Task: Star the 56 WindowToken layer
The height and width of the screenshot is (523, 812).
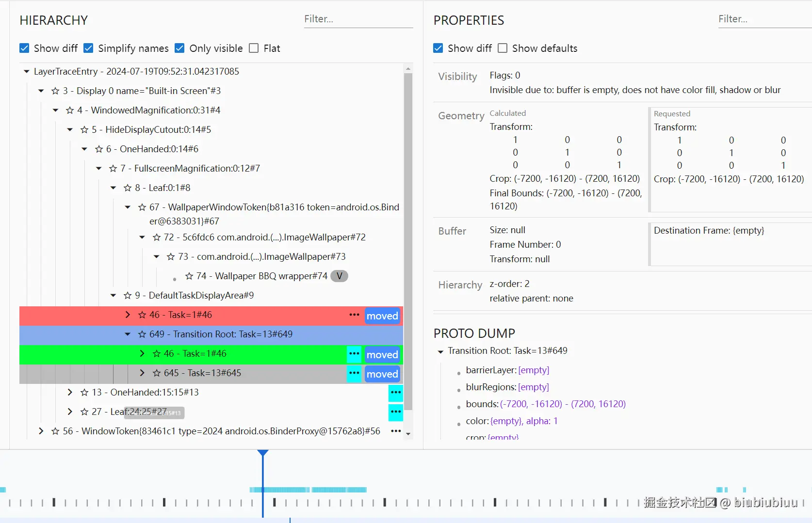Action: [55, 431]
